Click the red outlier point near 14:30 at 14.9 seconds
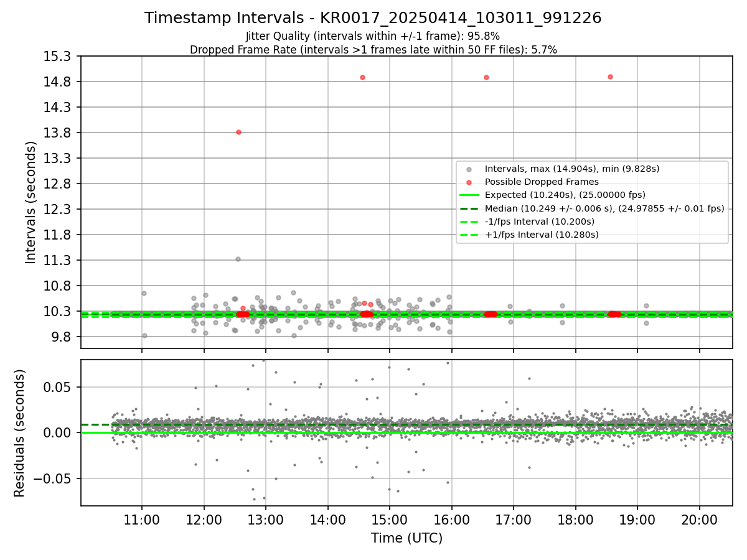 click(362, 77)
